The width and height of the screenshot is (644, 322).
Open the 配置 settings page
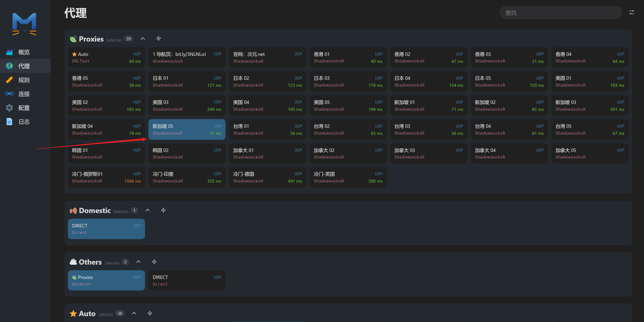24,108
